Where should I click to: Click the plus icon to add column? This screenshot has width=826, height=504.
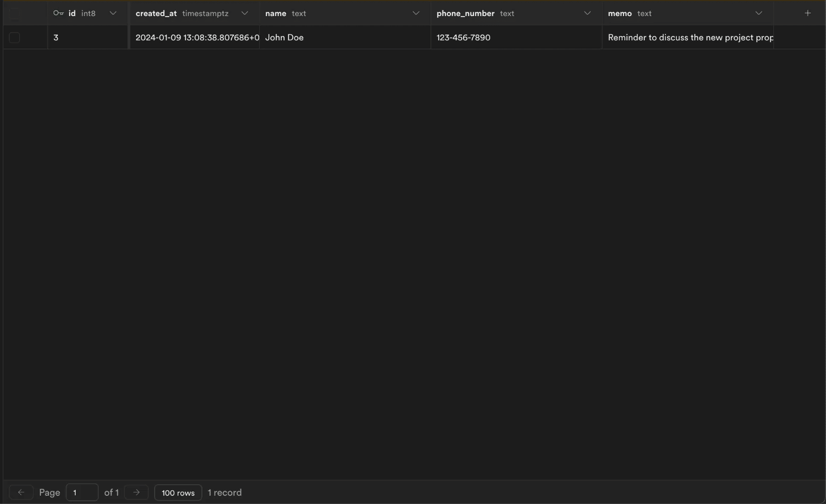[x=808, y=13]
